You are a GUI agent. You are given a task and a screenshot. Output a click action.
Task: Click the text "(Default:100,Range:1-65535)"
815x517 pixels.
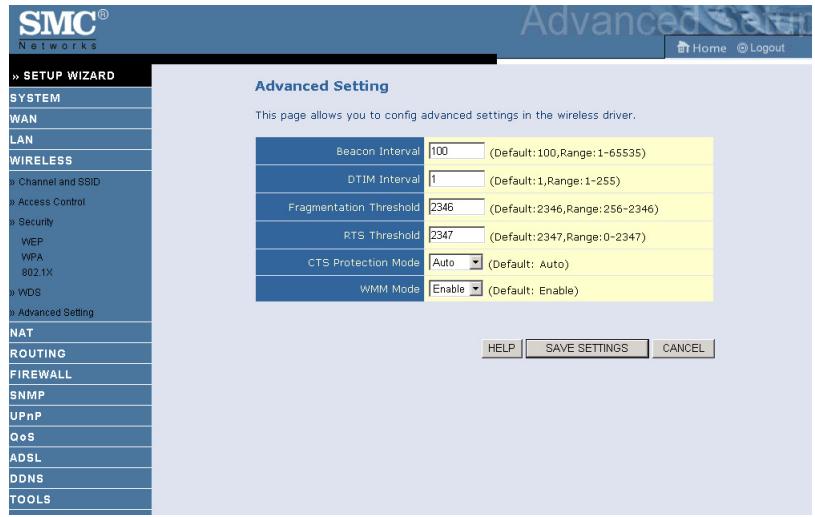coord(568,153)
